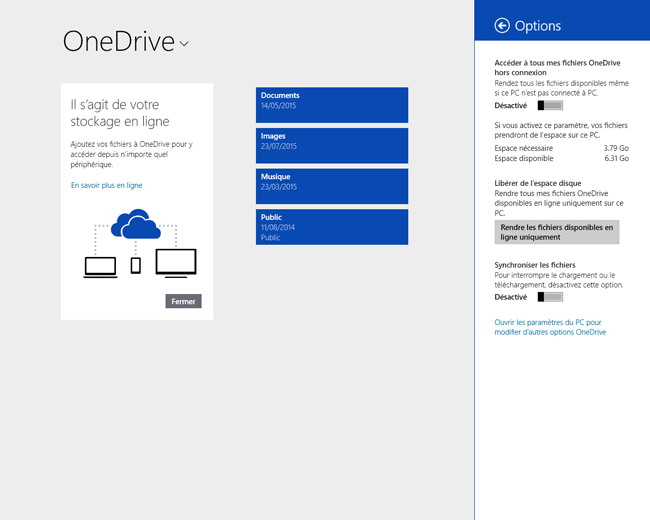Open the Public folder tile
Image resolution: width=650 pixels, height=520 pixels.
pyautogui.click(x=332, y=227)
